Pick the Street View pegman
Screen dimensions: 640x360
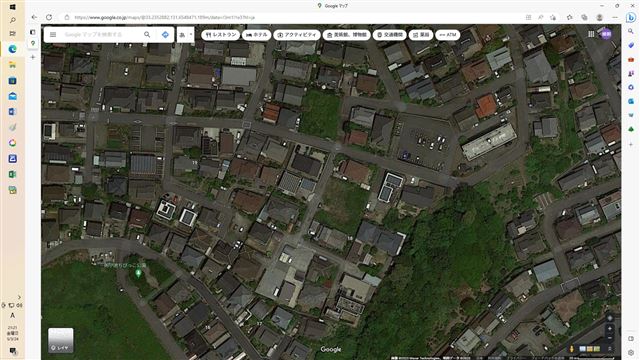(x=571, y=349)
